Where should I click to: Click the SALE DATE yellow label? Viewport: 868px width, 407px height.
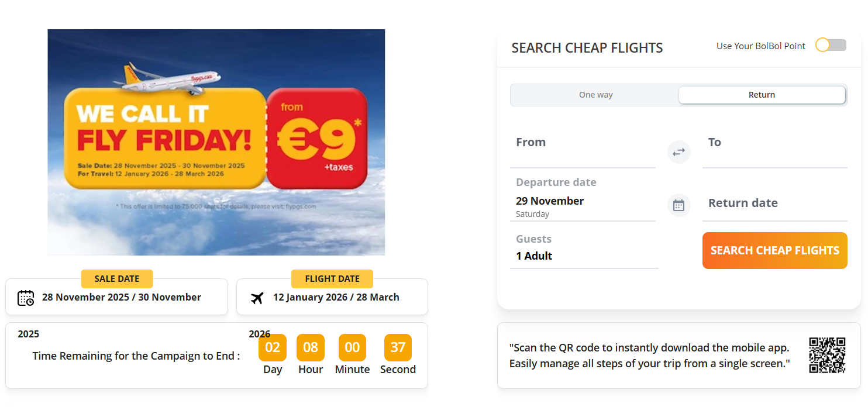click(117, 279)
